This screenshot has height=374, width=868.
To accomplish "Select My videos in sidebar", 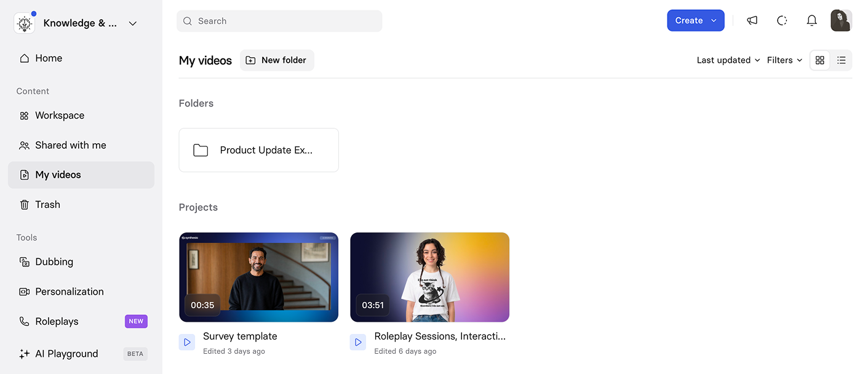I will click(x=81, y=175).
